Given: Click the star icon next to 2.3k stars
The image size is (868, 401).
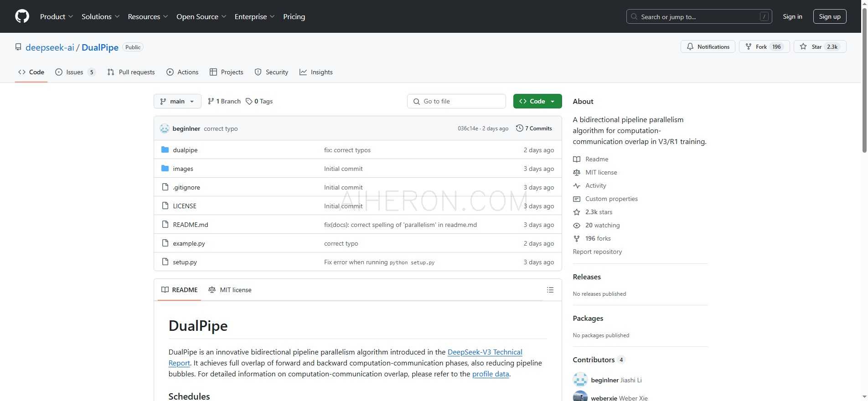Looking at the screenshot, I should click(577, 212).
